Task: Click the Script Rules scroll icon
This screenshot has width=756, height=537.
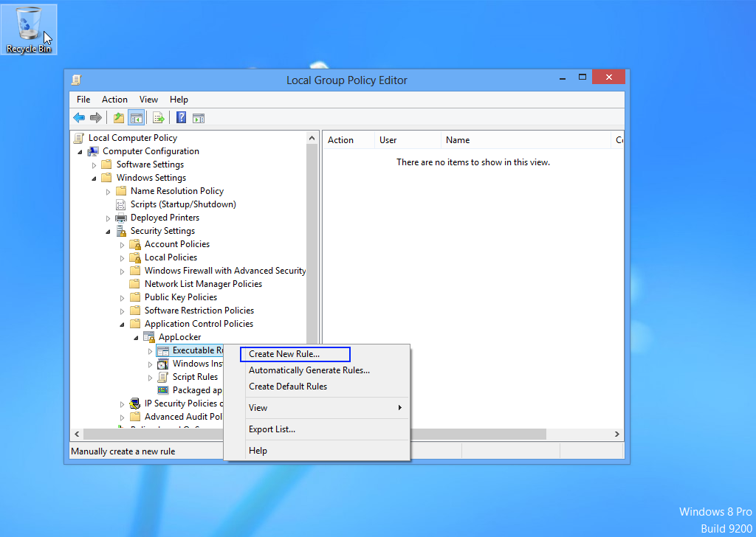Action: click(163, 377)
